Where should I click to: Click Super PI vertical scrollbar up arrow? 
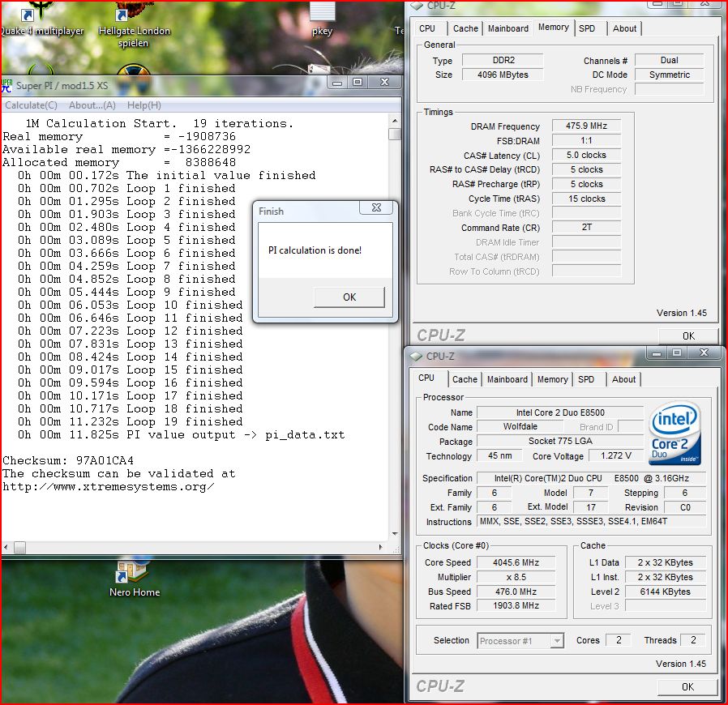click(x=395, y=121)
